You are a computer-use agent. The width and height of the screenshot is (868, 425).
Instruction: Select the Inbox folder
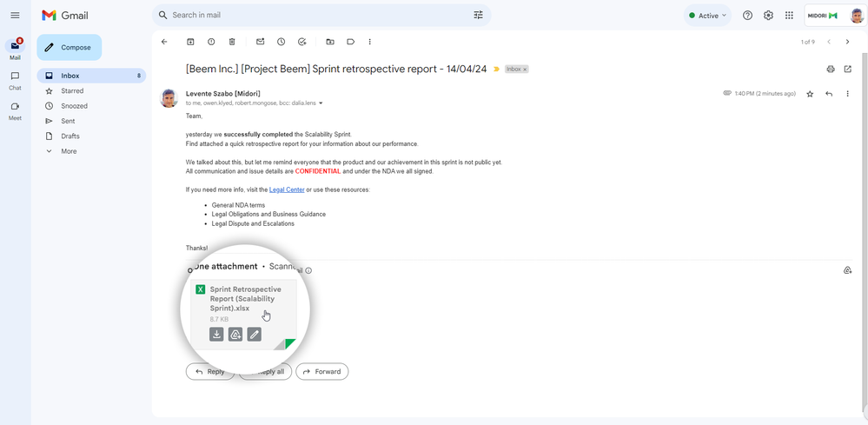click(91, 76)
